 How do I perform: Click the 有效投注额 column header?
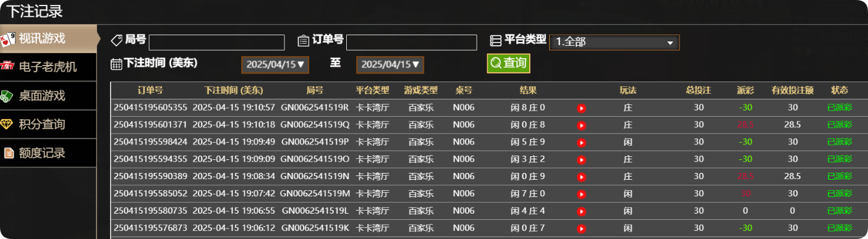coord(793,90)
